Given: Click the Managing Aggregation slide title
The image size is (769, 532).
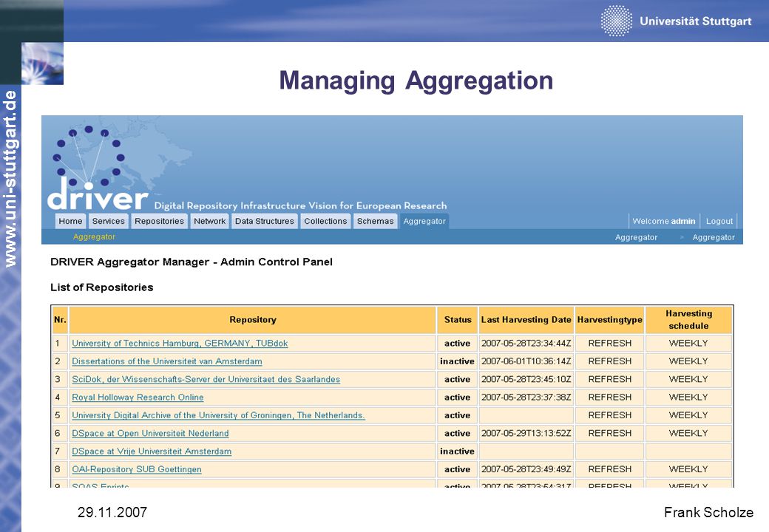Looking at the screenshot, I should (416, 81).
